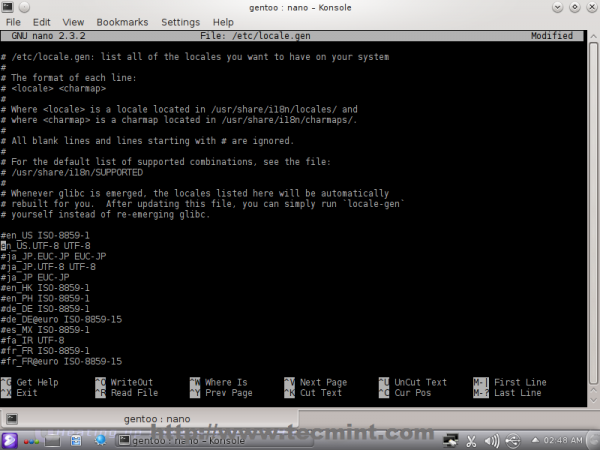Click the '#de_DE ISO-8859-1' line
The height and width of the screenshot is (450, 600).
tap(45, 309)
